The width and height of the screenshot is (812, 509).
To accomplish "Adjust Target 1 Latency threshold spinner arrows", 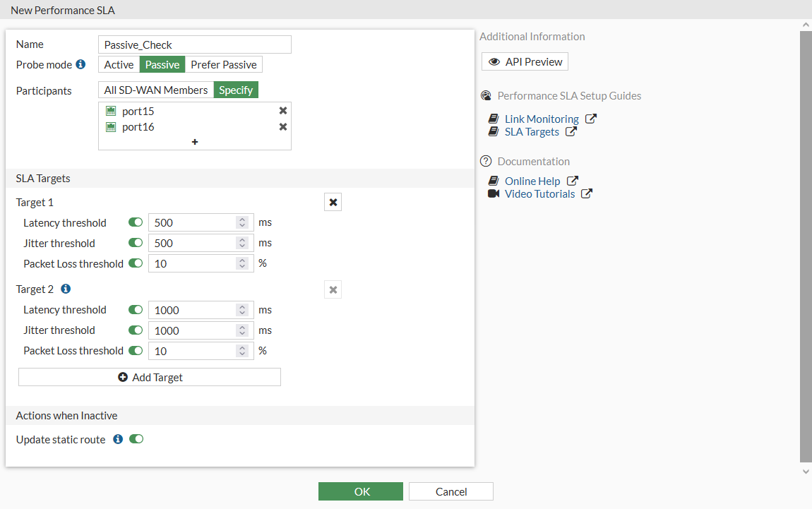I will 242,222.
